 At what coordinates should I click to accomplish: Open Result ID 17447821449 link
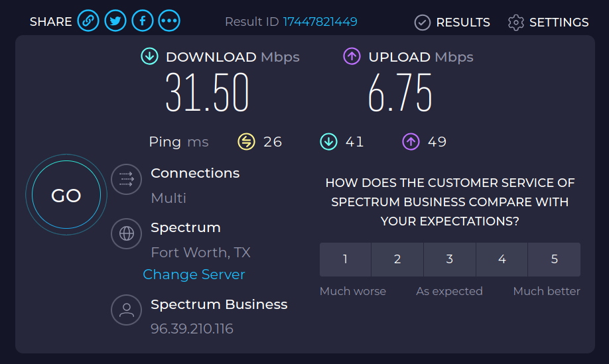[320, 22]
